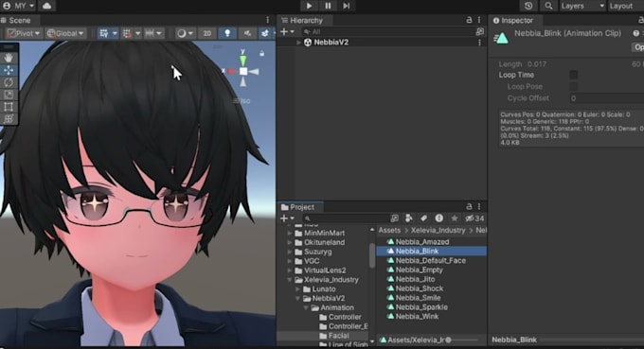Screen dimensions: 644x349
Task: Step one frame forward
Action: (347, 6)
